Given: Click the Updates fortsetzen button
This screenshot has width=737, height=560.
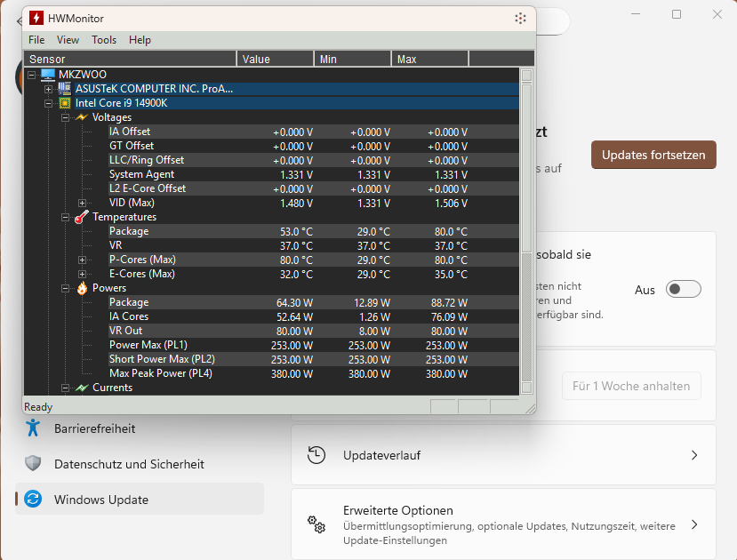Looking at the screenshot, I should [x=653, y=155].
